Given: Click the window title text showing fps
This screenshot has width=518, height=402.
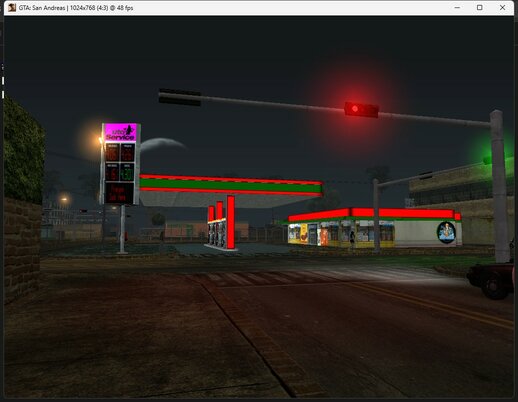Looking at the screenshot, I should pyautogui.click(x=76, y=8).
